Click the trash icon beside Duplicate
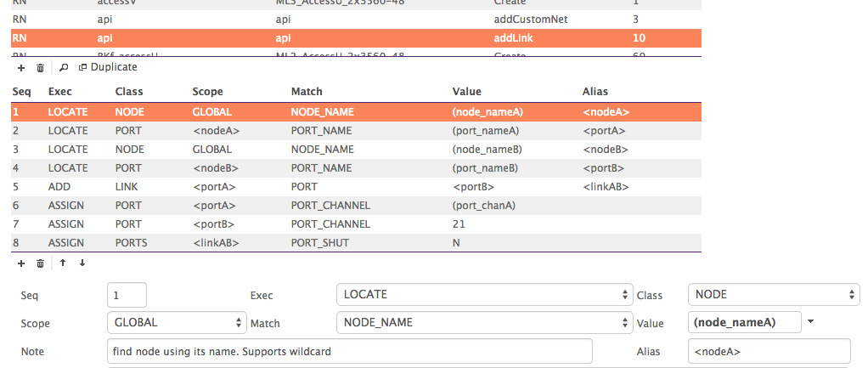 click(40, 67)
